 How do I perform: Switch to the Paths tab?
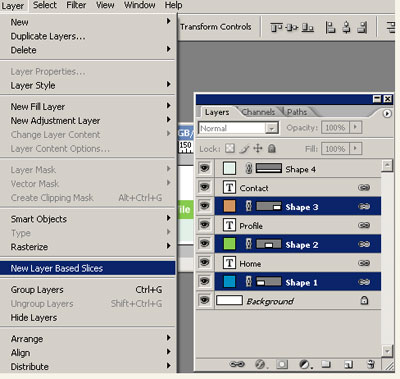[x=297, y=112]
